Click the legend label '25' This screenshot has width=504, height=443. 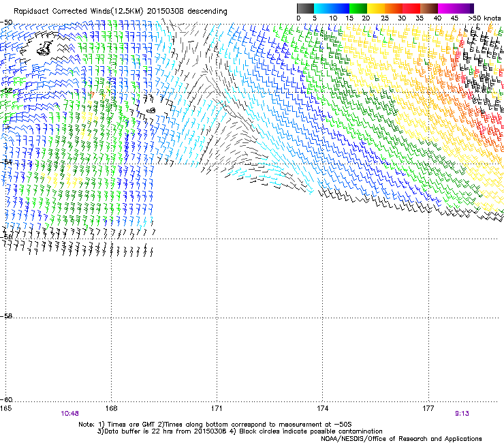point(385,18)
